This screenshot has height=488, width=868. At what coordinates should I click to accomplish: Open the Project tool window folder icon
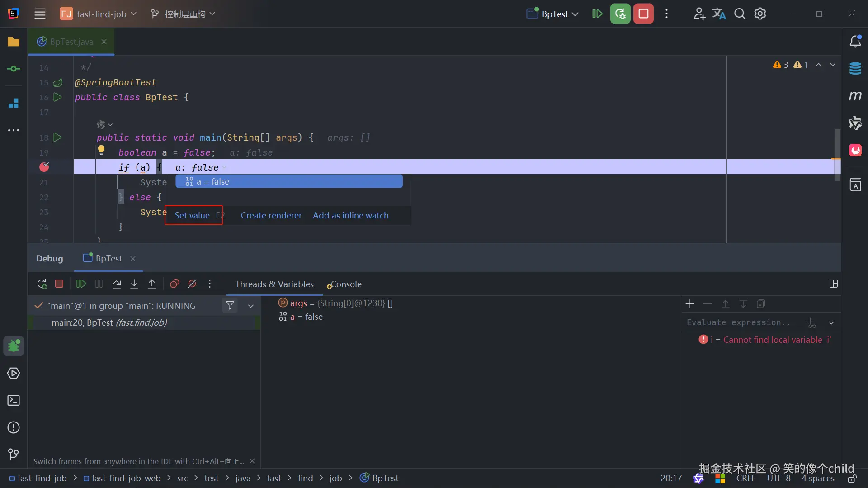[x=14, y=42]
